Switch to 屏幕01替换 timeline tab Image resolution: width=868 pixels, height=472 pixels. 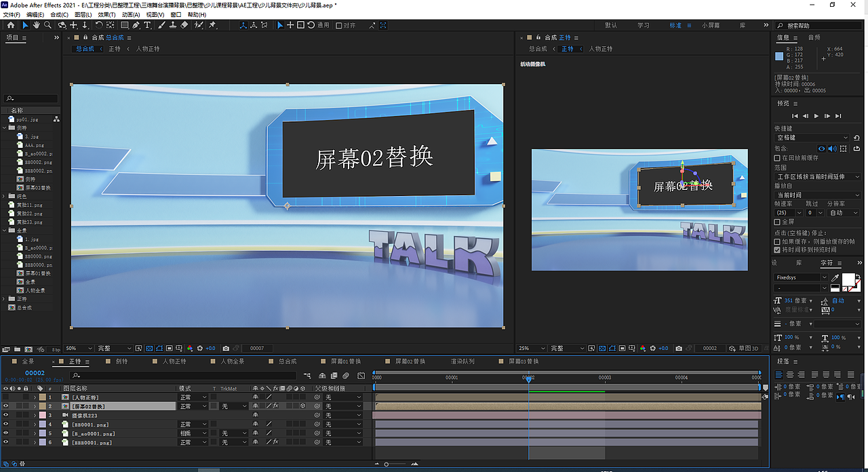tap(346, 361)
